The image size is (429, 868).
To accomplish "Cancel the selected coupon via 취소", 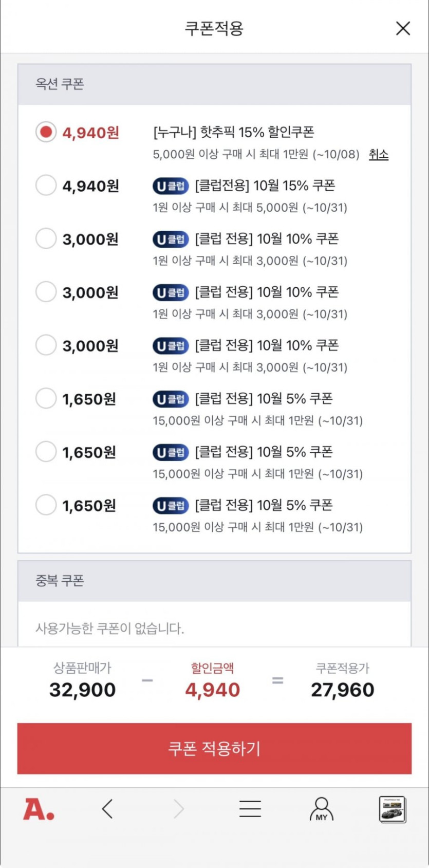I will (378, 154).
